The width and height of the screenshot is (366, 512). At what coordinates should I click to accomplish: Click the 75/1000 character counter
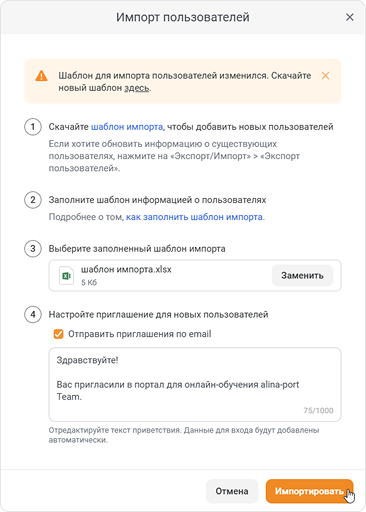(318, 410)
